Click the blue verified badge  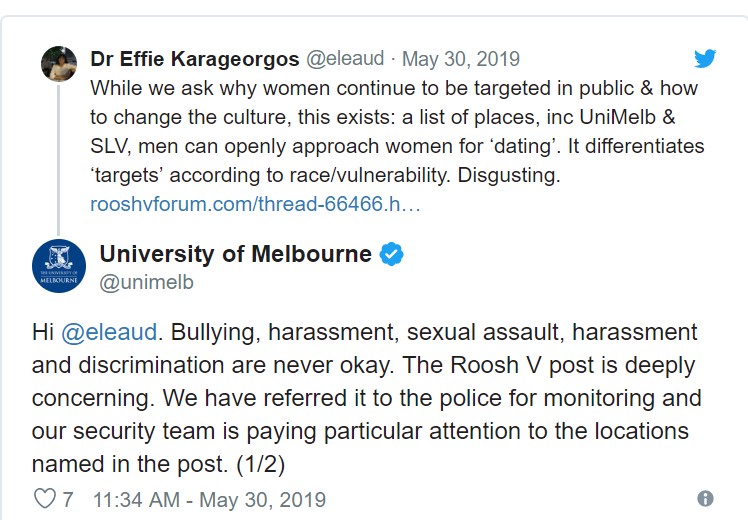click(392, 254)
